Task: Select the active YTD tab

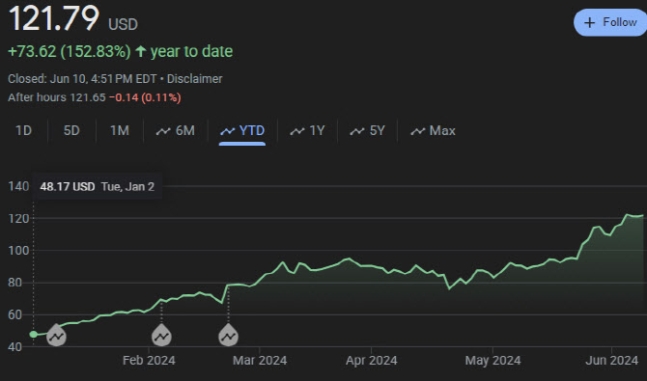Action: pos(242,131)
